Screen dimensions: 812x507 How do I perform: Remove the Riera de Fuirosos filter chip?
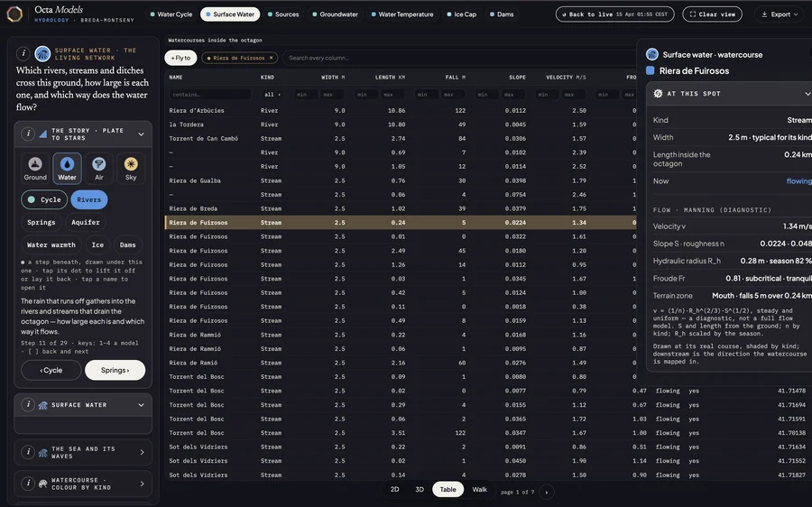click(x=271, y=58)
